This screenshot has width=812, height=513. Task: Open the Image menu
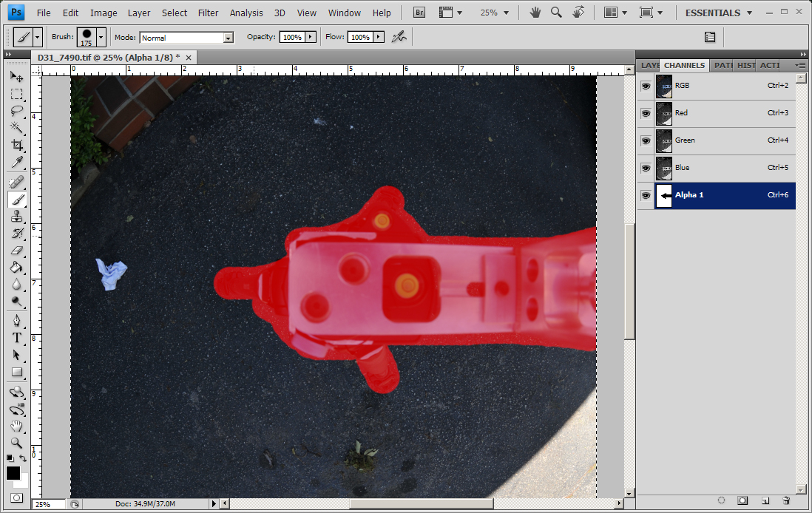(104, 13)
